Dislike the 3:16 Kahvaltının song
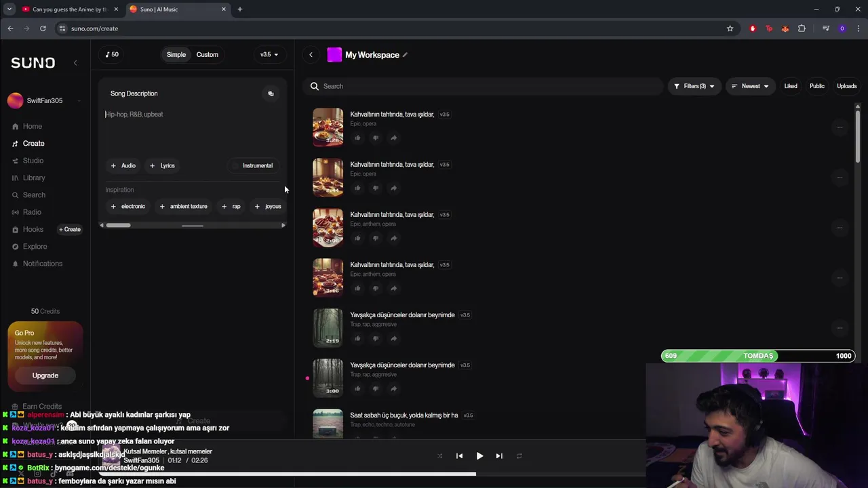 (x=376, y=288)
